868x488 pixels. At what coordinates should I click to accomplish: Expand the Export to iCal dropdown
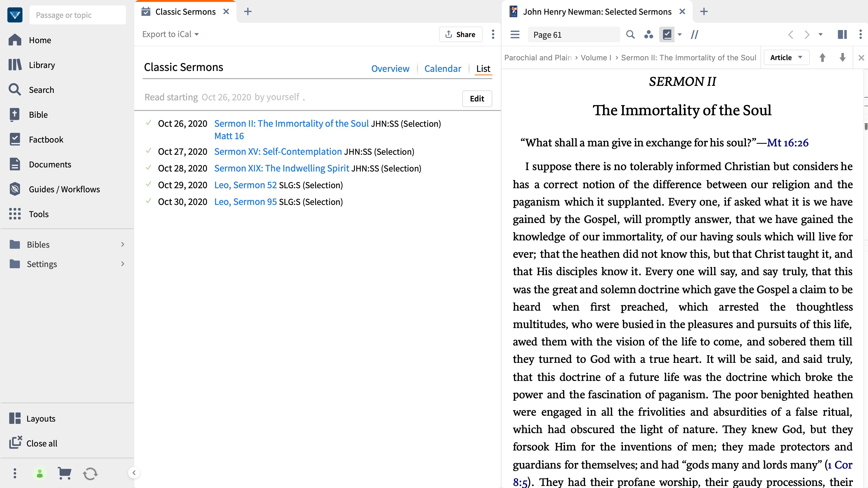pyautogui.click(x=170, y=34)
